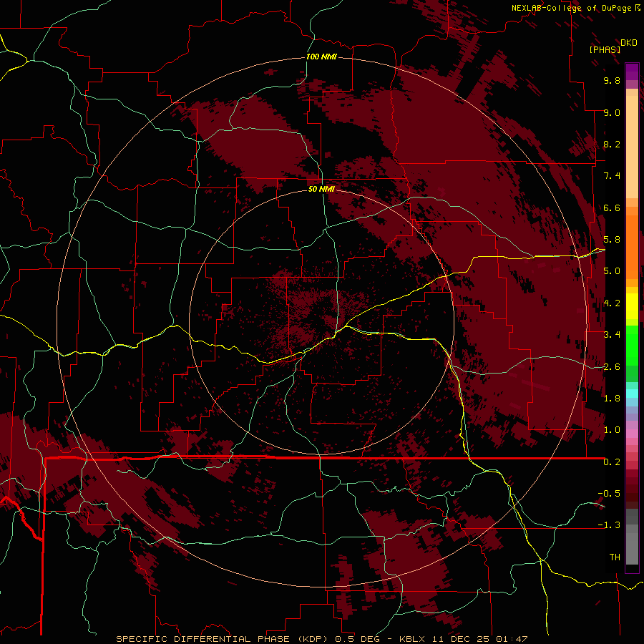644x644 pixels.
Task: Click the 5.0 scale value
Action: (612, 271)
